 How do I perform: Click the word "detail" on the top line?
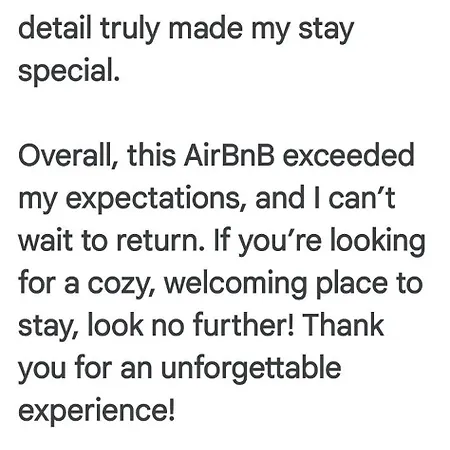click(55, 28)
